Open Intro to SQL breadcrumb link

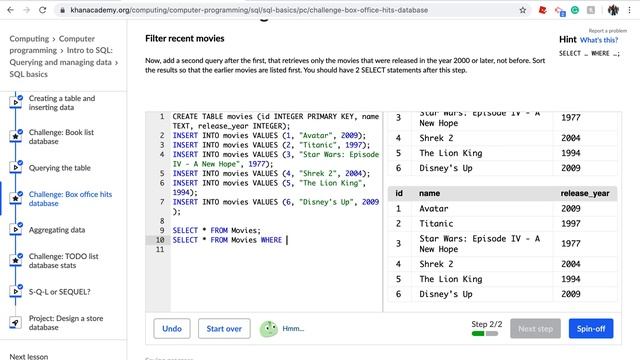coord(60,56)
